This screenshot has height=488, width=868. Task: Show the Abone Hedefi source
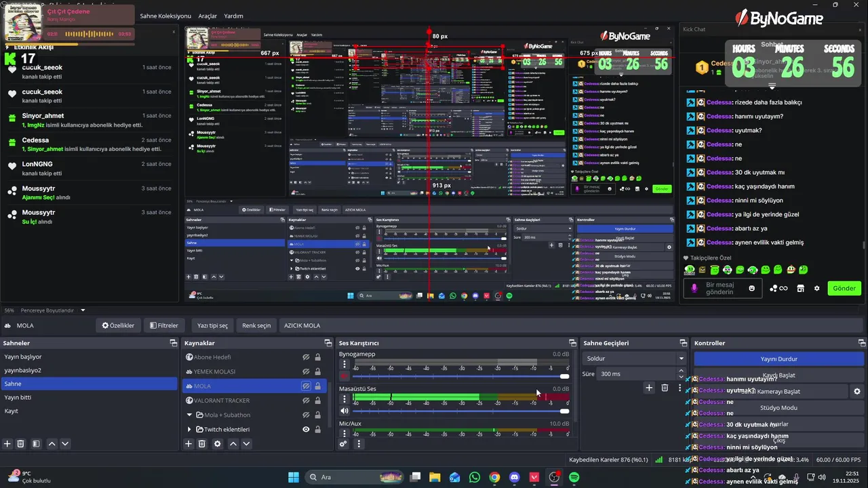click(306, 357)
